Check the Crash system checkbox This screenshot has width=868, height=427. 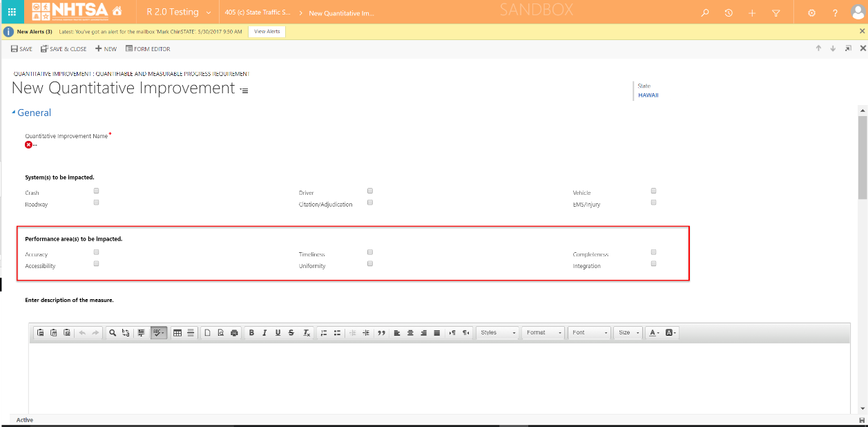coord(97,191)
